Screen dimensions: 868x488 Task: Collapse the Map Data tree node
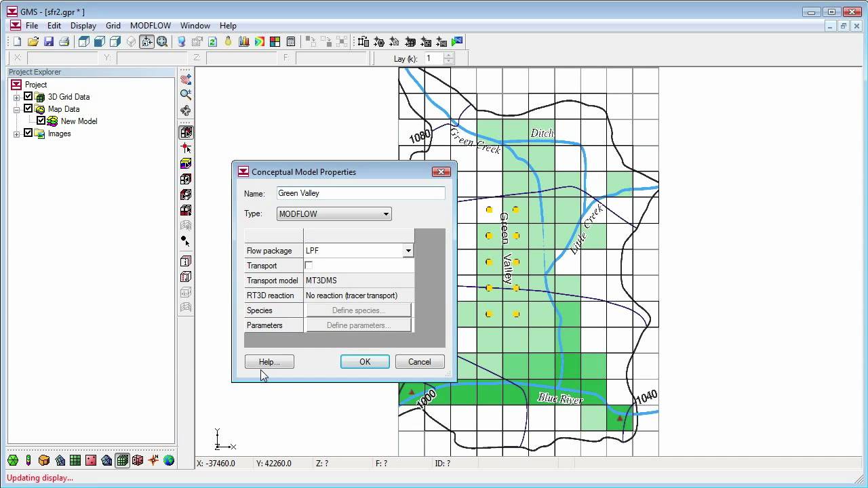(16, 109)
